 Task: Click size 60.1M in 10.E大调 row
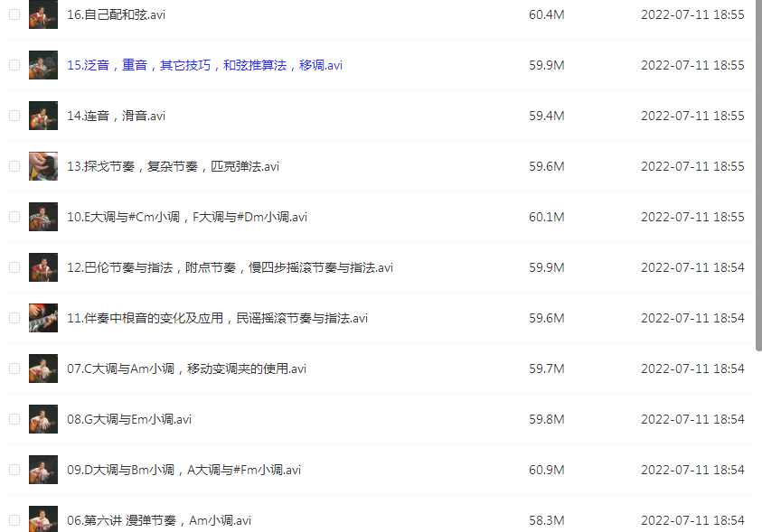(x=547, y=217)
